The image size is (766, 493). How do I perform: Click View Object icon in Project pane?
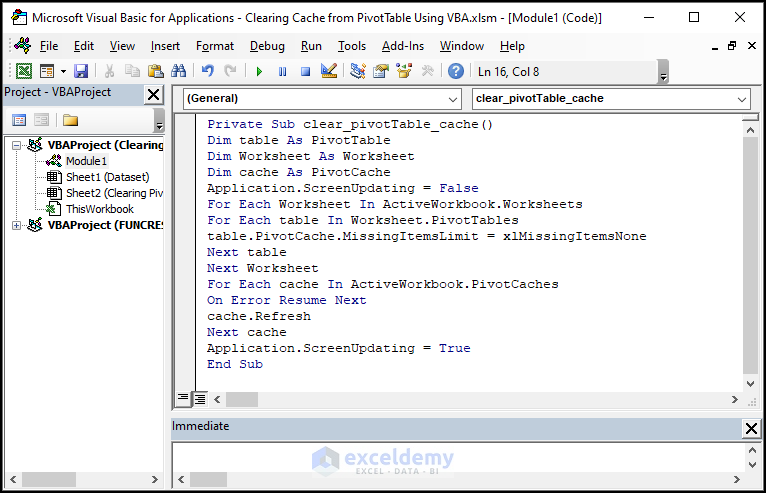(41, 120)
